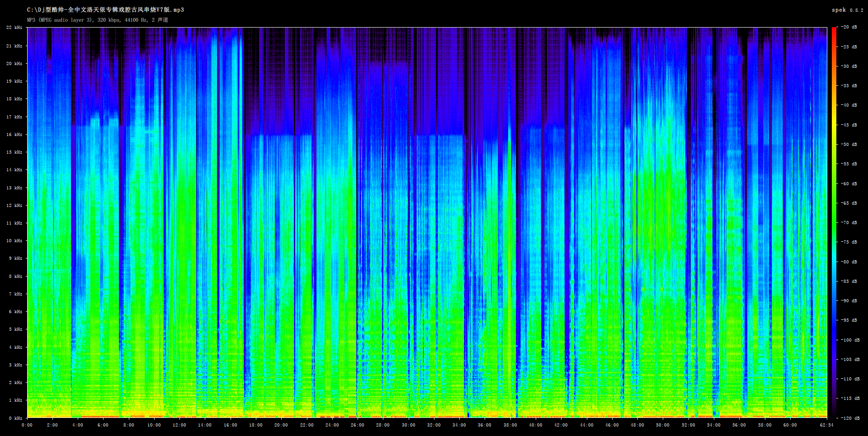868x436 pixels.
Task: Click the red top of the dB color scale
Action: pyautogui.click(x=834, y=29)
